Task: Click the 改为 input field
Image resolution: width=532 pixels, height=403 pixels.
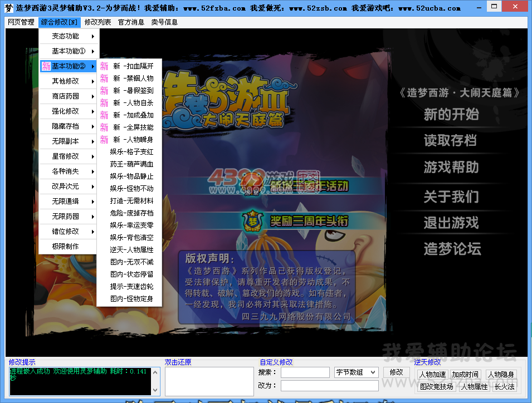Action: point(329,386)
